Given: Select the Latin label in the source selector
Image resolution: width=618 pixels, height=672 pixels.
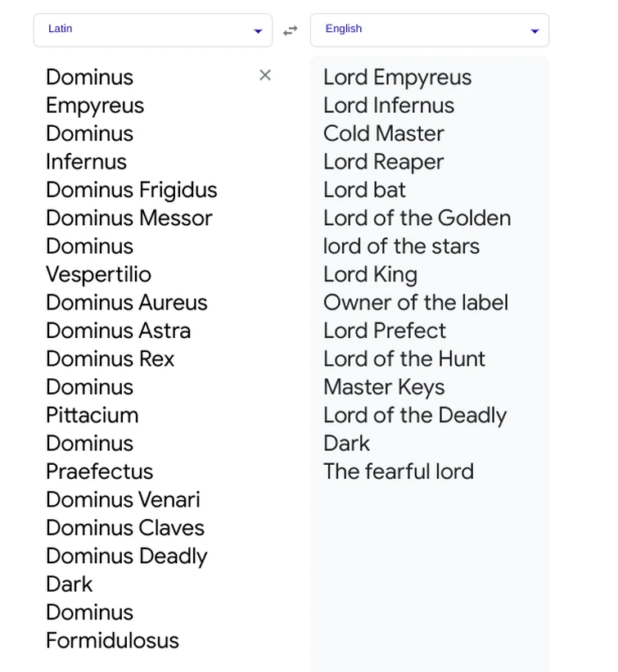Looking at the screenshot, I should point(60,29).
